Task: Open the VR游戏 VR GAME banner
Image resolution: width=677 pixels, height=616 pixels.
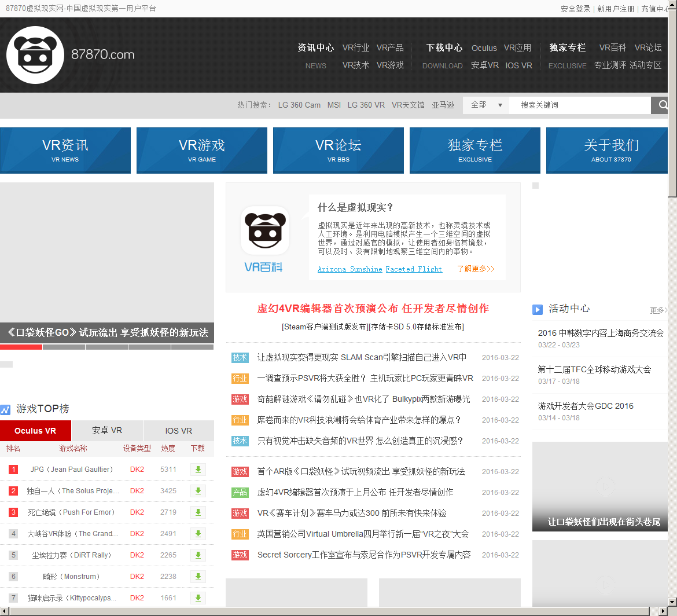Action: pyautogui.click(x=201, y=151)
